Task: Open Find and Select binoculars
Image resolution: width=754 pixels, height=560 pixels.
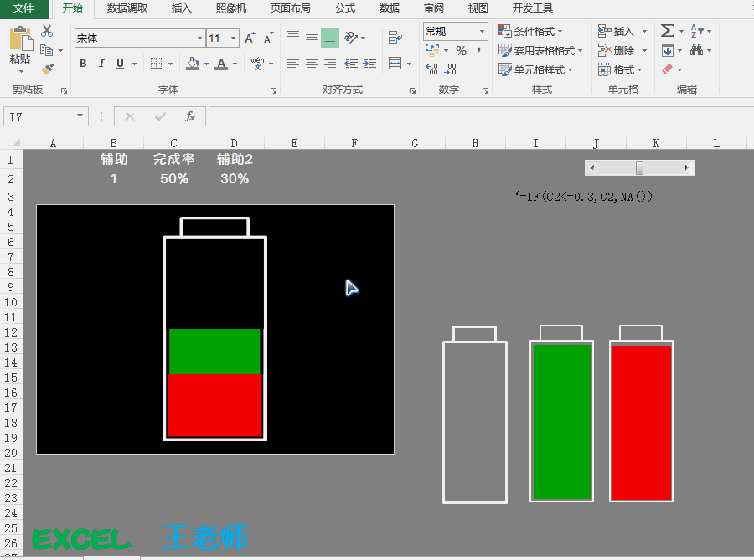Action: 696,50
